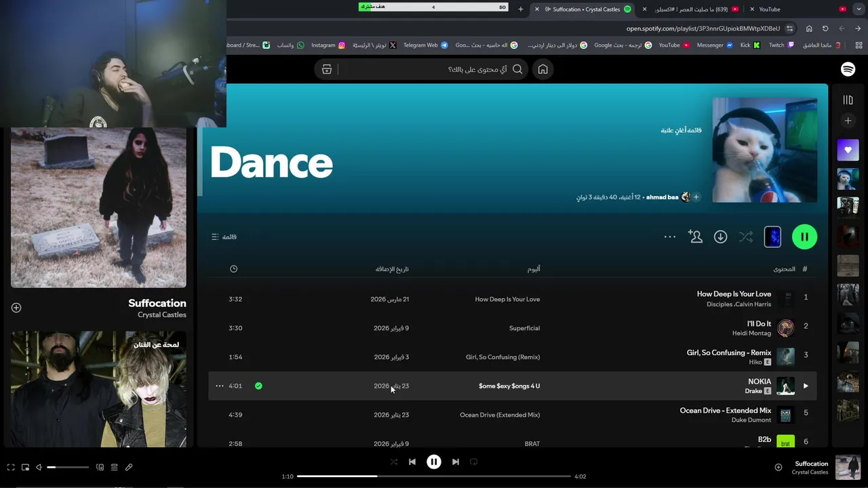This screenshot has width=868, height=488.
Task: Sort by the duration clock column header
Action: 233,269
